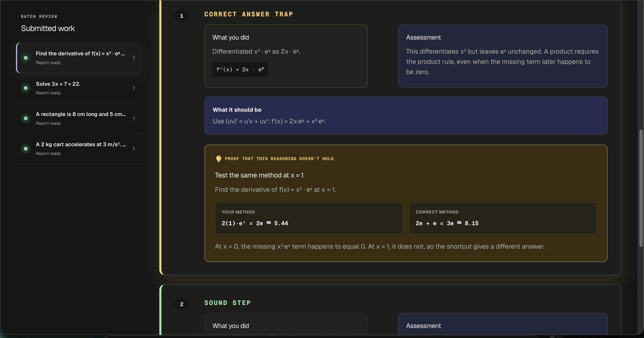Expand the rectangle problem chevron
The width and height of the screenshot is (644, 338).
click(x=134, y=118)
